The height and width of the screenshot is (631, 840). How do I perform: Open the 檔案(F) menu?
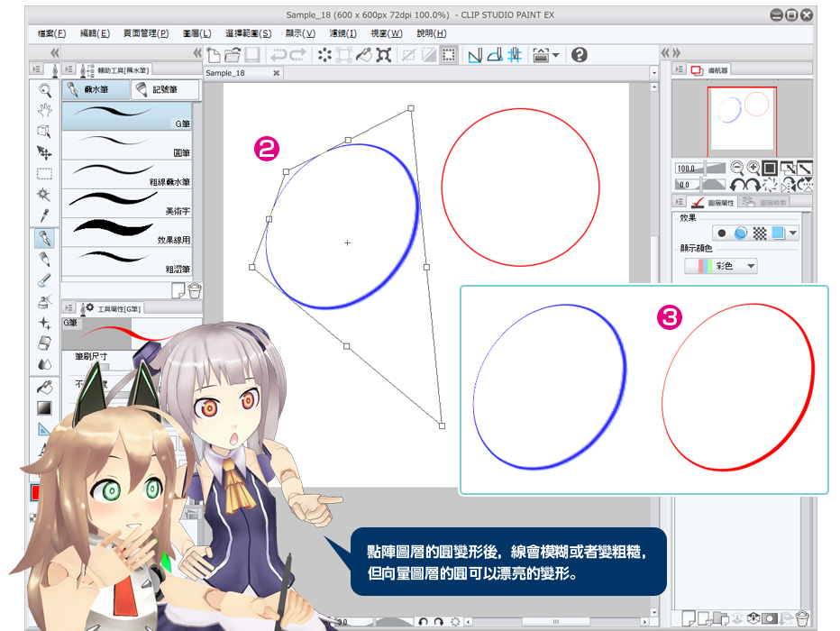51,33
